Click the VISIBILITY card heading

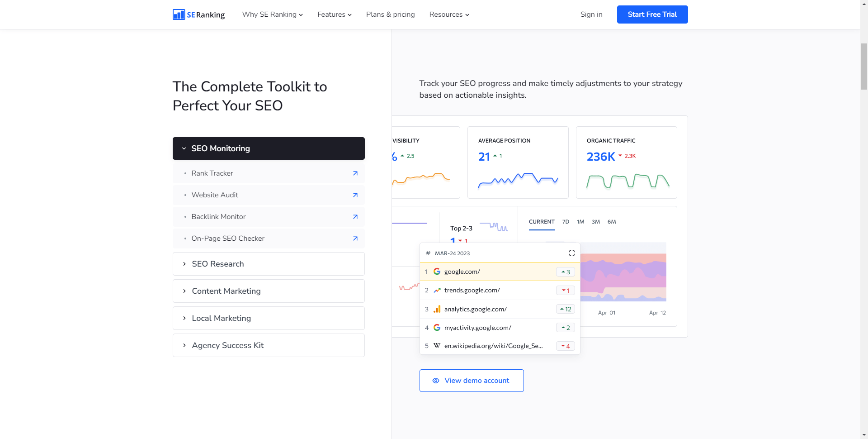tap(406, 141)
